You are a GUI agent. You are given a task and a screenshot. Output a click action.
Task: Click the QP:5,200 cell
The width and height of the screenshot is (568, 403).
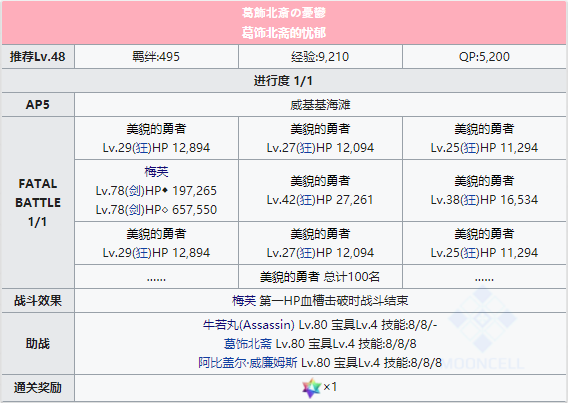pos(484,56)
